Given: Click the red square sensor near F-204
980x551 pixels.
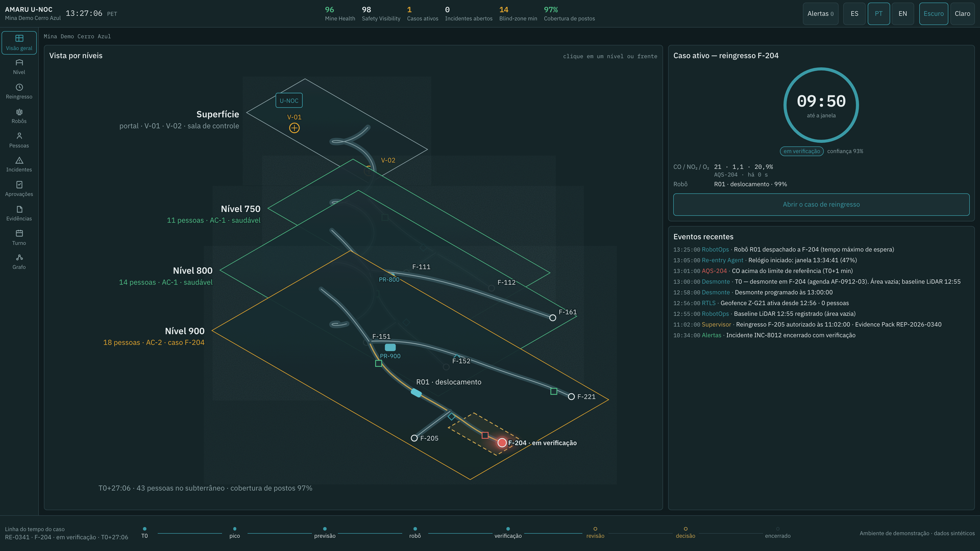Looking at the screenshot, I should point(485,436).
